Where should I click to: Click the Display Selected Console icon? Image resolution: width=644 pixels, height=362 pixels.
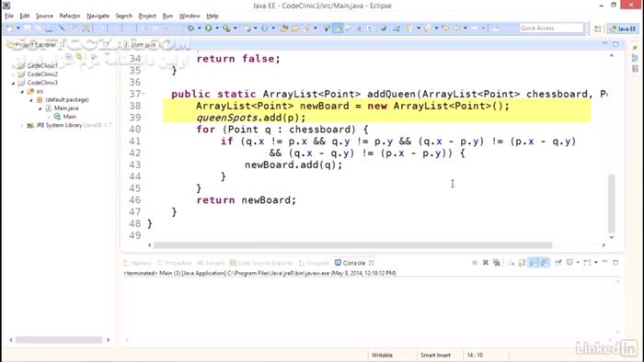click(x=569, y=263)
